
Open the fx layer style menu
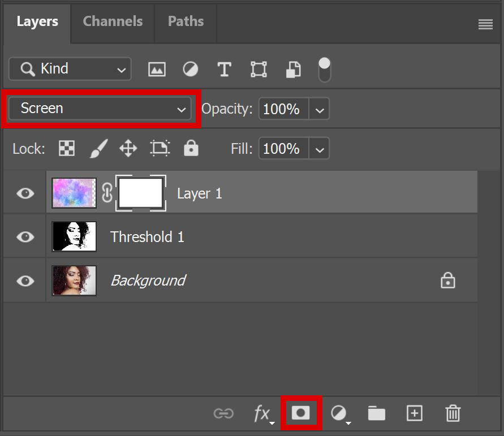[x=264, y=414]
